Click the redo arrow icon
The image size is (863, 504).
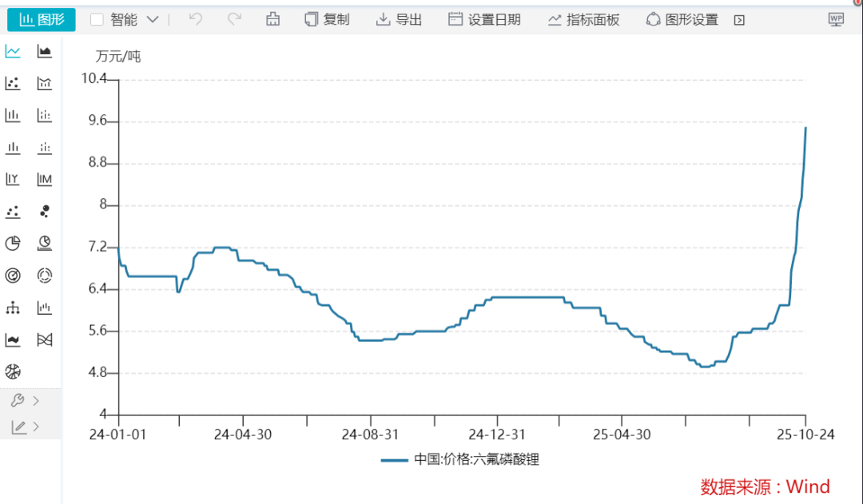click(x=234, y=19)
